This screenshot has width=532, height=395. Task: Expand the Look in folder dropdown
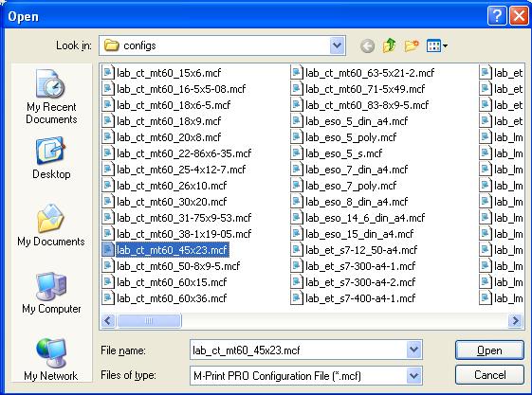pos(337,45)
